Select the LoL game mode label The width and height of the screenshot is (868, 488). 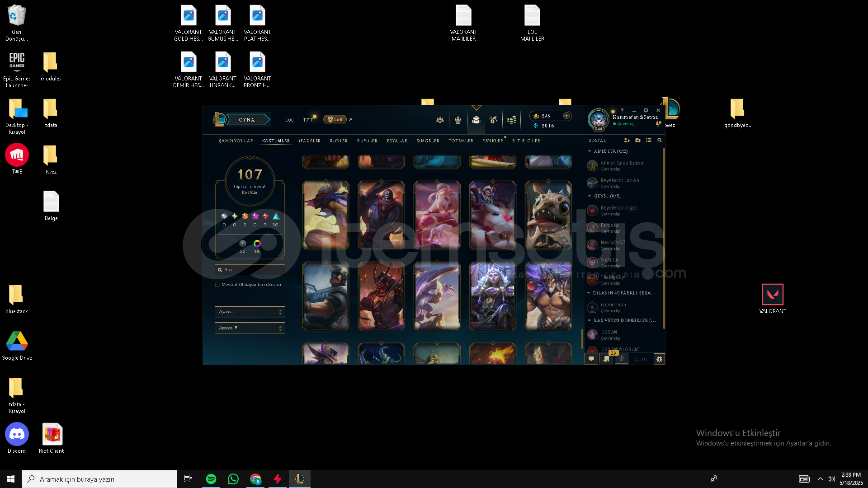point(289,120)
